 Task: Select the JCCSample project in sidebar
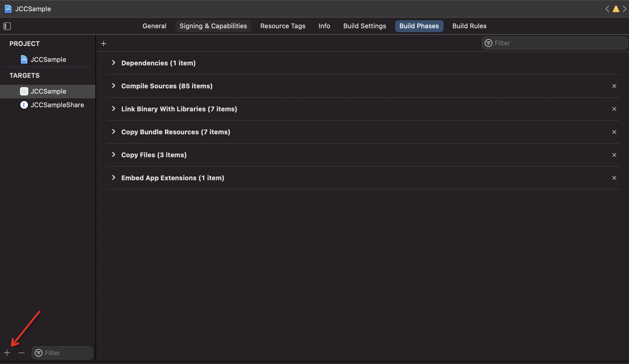(x=47, y=59)
